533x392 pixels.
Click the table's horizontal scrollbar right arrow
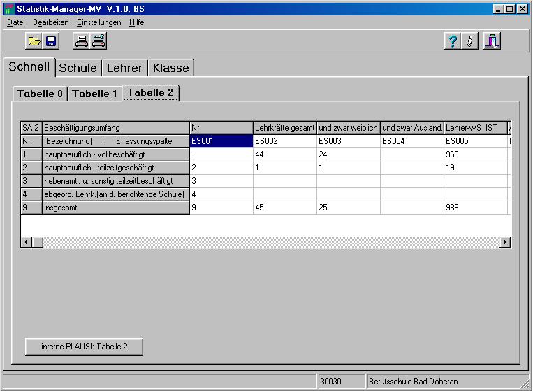point(504,242)
